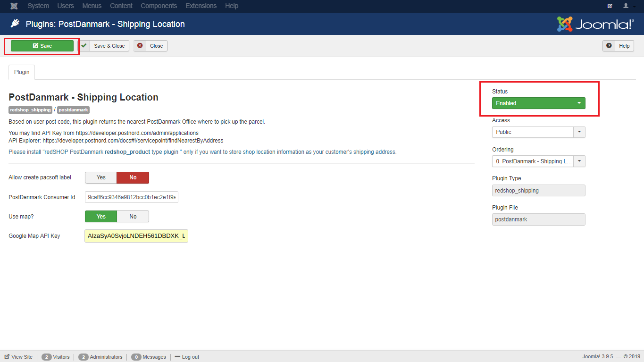
Task: Set Allow create pacsoft label to No
Action: click(x=133, y=177)
